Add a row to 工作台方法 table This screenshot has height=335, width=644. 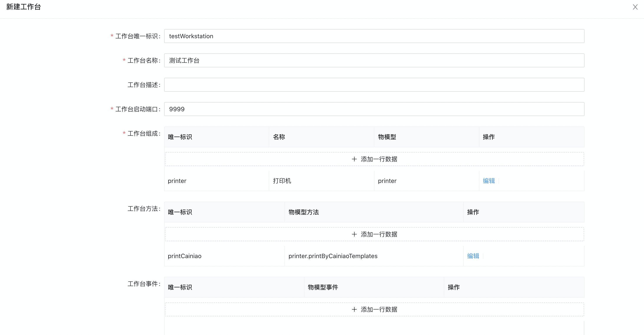tap(379, 234)
